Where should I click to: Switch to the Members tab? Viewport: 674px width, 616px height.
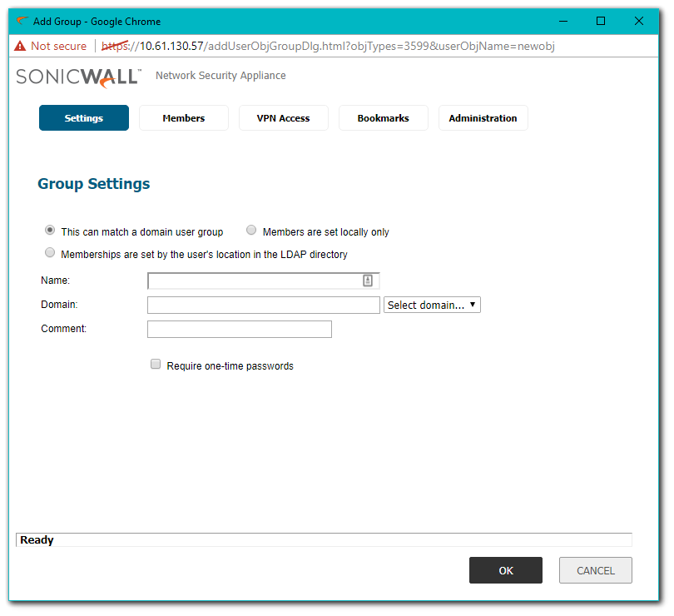point(184,118)
